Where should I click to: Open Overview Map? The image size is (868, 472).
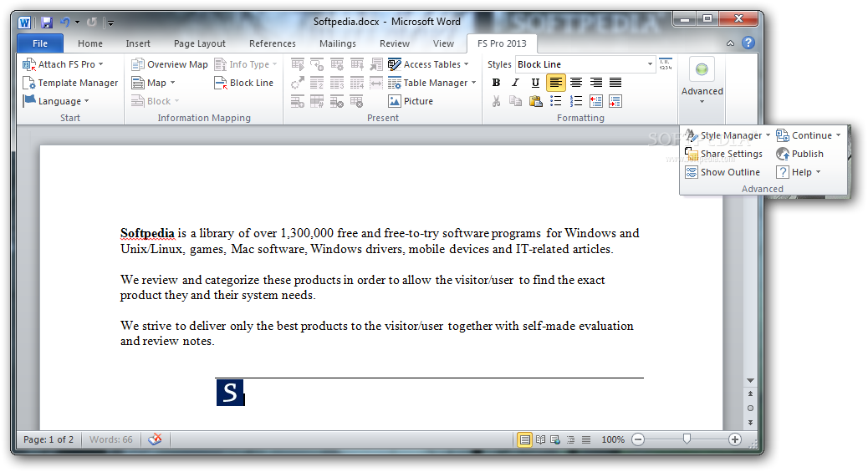(170, 64)
